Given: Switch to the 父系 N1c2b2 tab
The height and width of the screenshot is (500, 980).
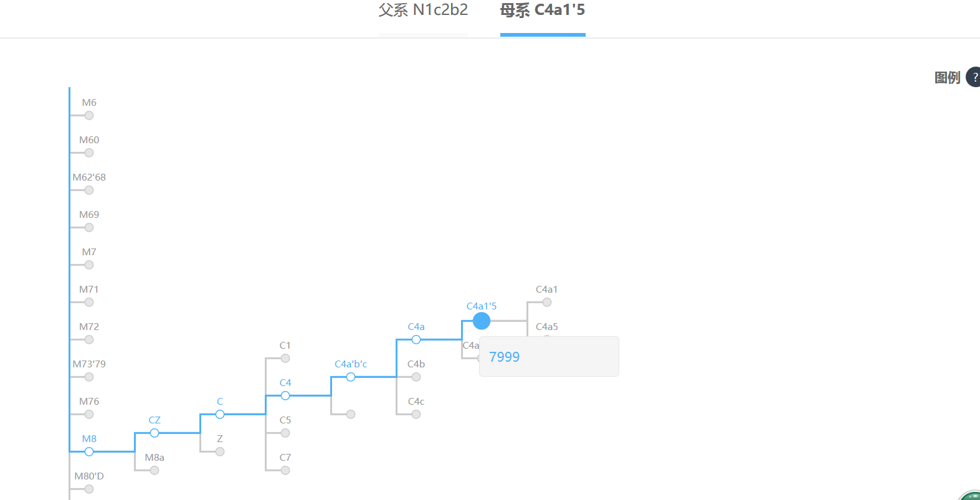Looking at the screenshot, I should [x=423, y=11].
